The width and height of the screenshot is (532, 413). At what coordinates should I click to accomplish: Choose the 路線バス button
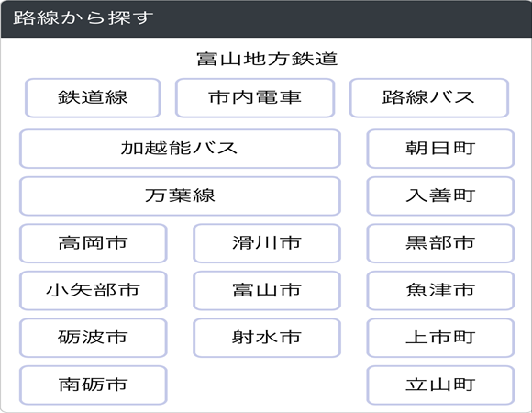[429, 98]
